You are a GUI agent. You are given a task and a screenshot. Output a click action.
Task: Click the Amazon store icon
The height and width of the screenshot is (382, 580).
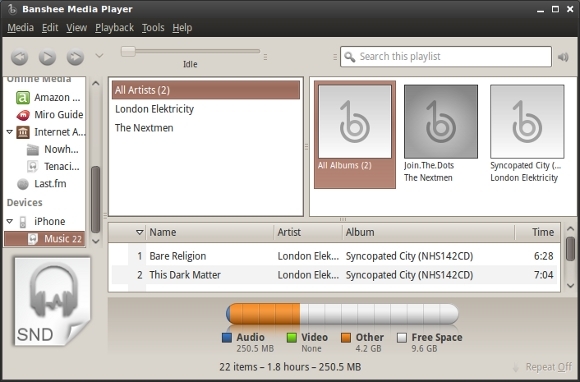(x=23, y=98)
